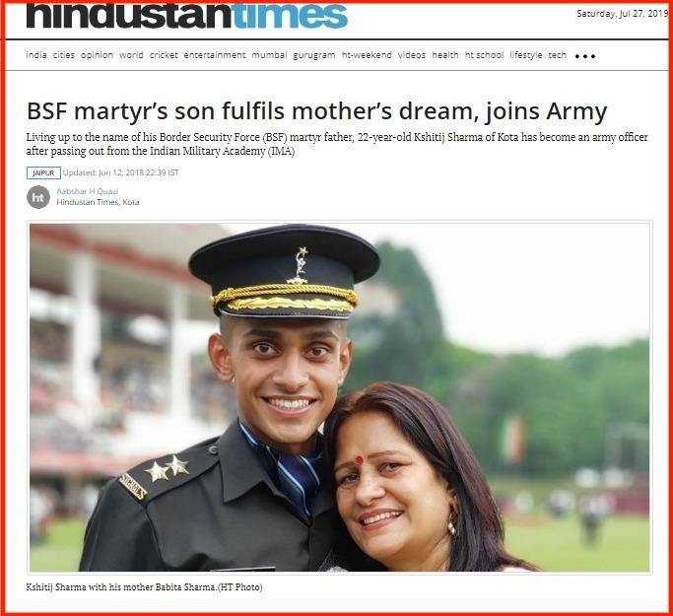Open the health section

tap(445, 55)
